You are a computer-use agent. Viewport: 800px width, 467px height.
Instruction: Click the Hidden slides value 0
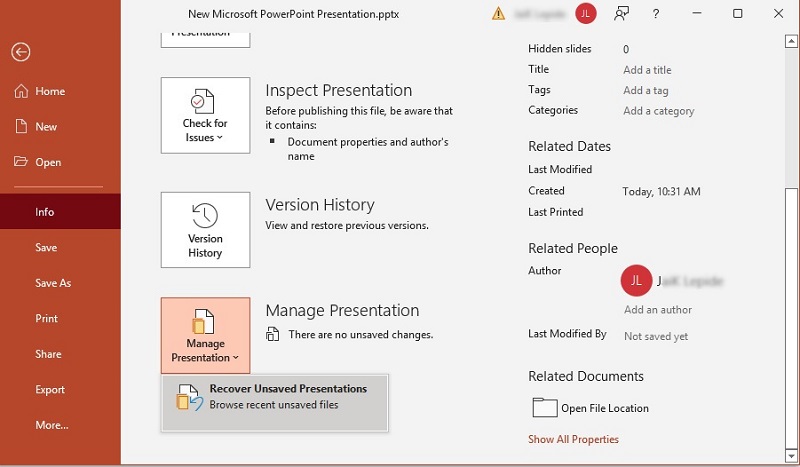[x=626, y=50]
